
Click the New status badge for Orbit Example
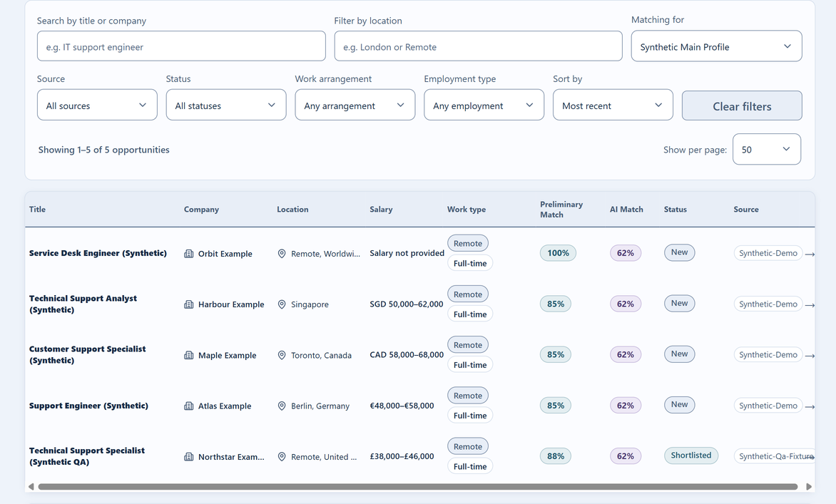[x=679, y=252]
